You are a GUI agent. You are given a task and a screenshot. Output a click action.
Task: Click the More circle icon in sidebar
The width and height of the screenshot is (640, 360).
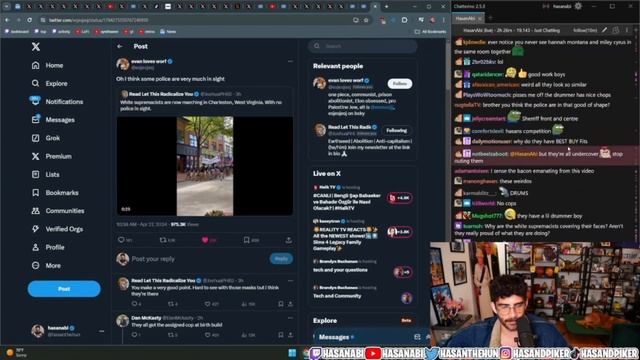(36, 265)
